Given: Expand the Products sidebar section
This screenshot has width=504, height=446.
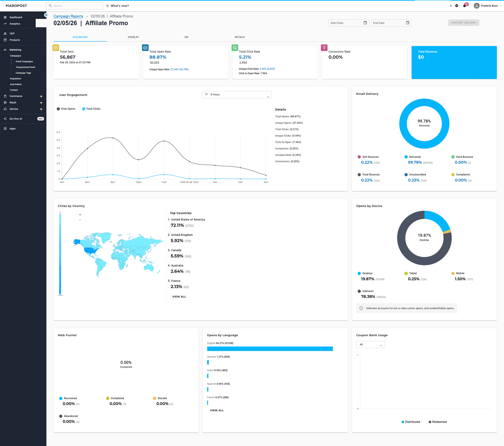Looking at the screenshot, I should click(x=44, y=40).
